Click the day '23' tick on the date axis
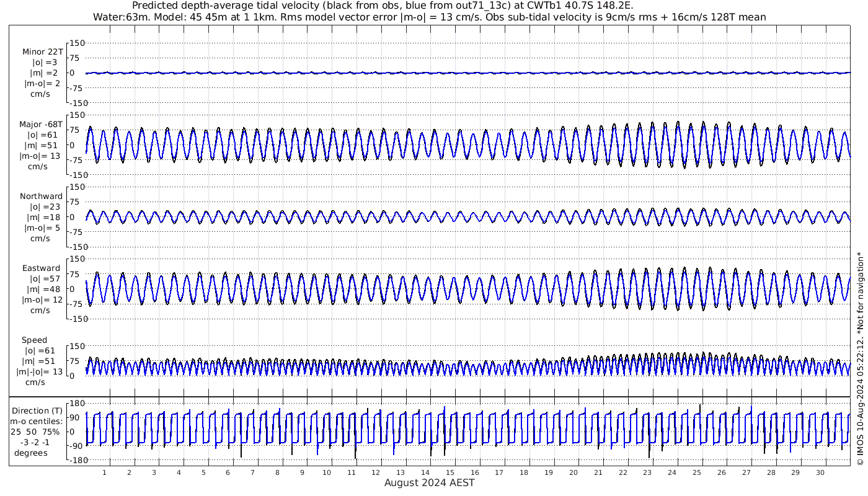This screenshot has height=496, width=868. click(647, 472)
